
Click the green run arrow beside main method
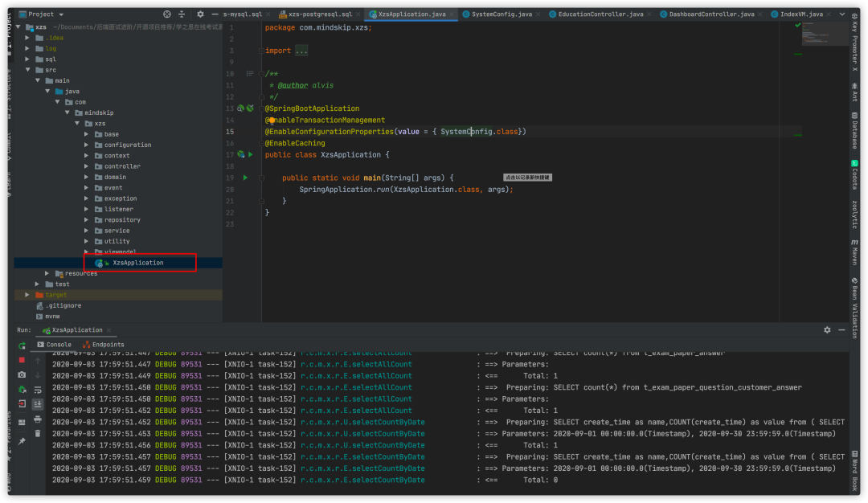245,177
